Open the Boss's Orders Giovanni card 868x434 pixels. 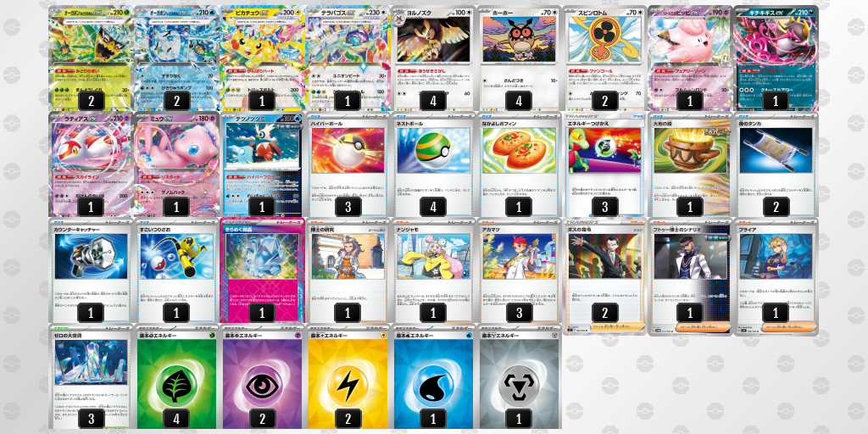tap(604, 276)
